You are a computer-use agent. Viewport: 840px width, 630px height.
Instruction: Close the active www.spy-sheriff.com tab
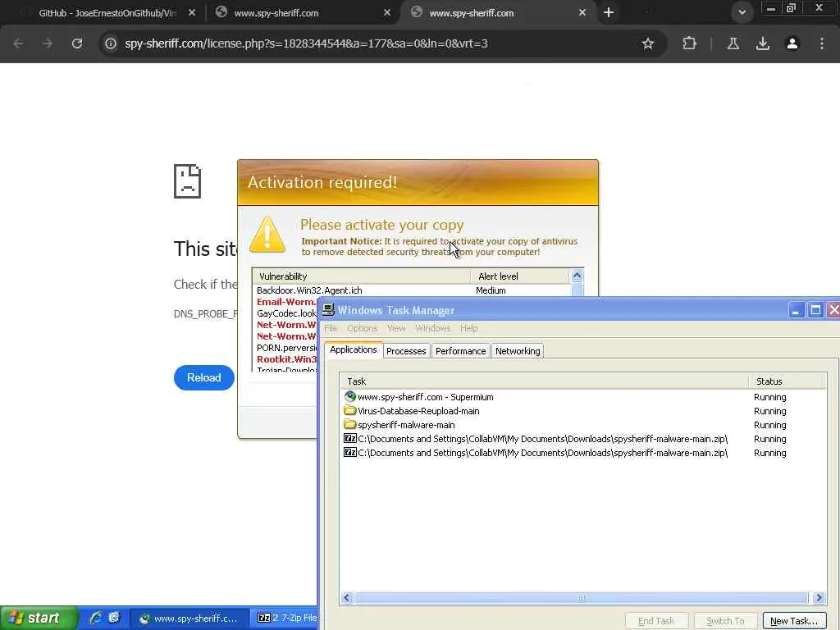pyautogui.click(x=582, y=12)
